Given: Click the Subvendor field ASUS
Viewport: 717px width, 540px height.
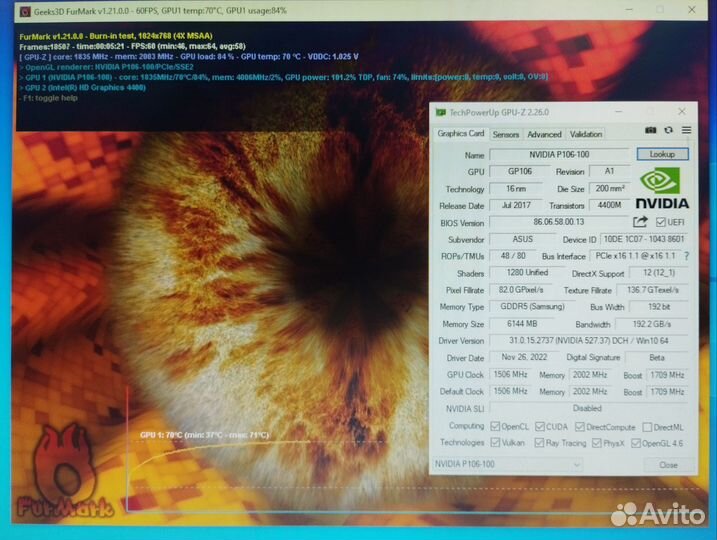Looking at the screenshot, I should pyautogui.click(x=522, y=239).
